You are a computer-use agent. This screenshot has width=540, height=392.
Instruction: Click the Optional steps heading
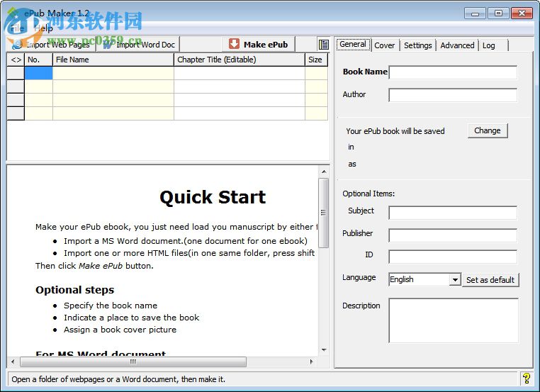[x=74, y=290]
